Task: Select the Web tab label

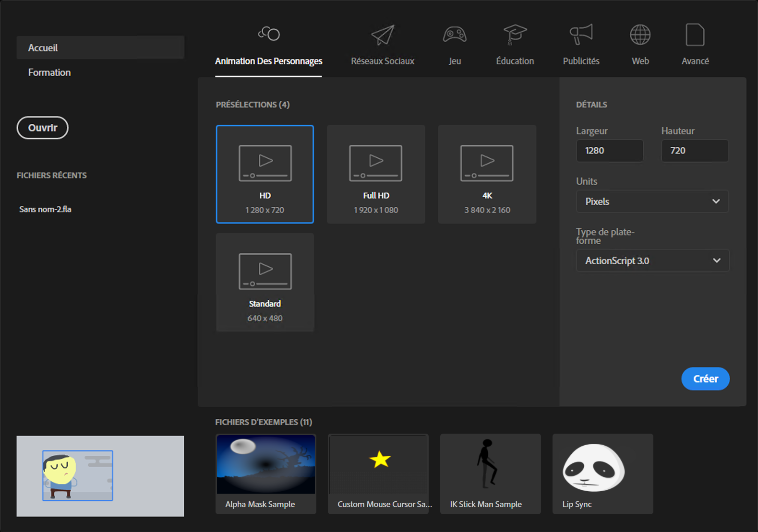Action: pyautogui.click(x=640, y=61)
